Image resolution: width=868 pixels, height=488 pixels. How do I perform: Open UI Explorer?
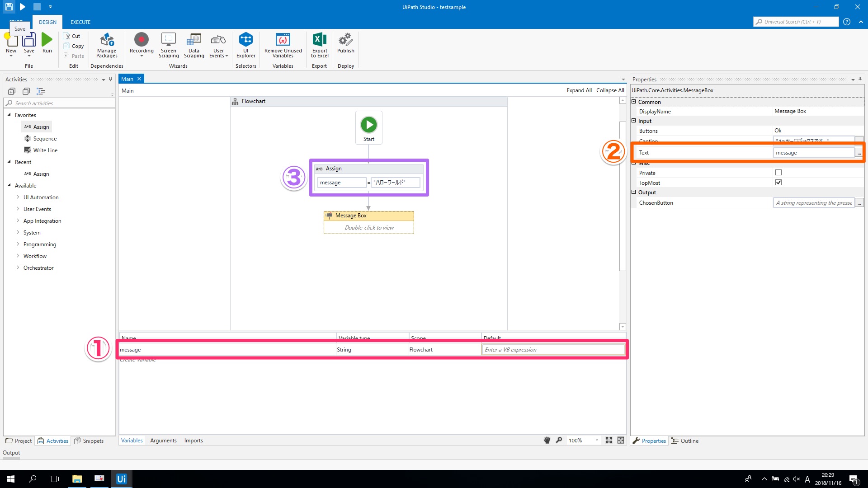point(245,40)
